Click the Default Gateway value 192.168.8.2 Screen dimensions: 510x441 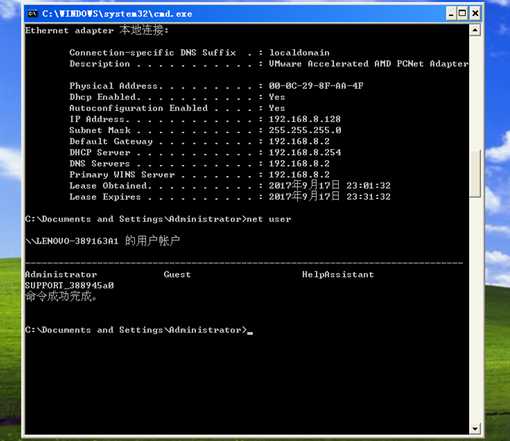pyautogui.click(x=299, y=141)
